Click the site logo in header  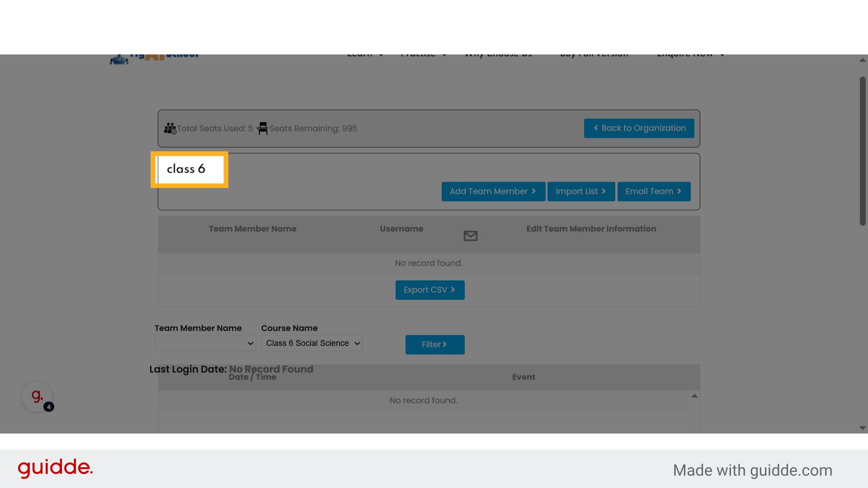click(155, 57)
